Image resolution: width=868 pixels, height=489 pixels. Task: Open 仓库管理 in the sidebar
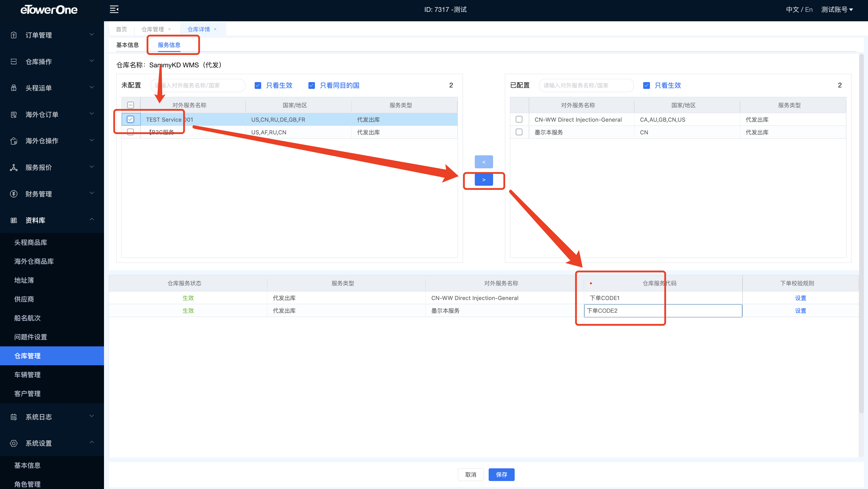[52, 356]
